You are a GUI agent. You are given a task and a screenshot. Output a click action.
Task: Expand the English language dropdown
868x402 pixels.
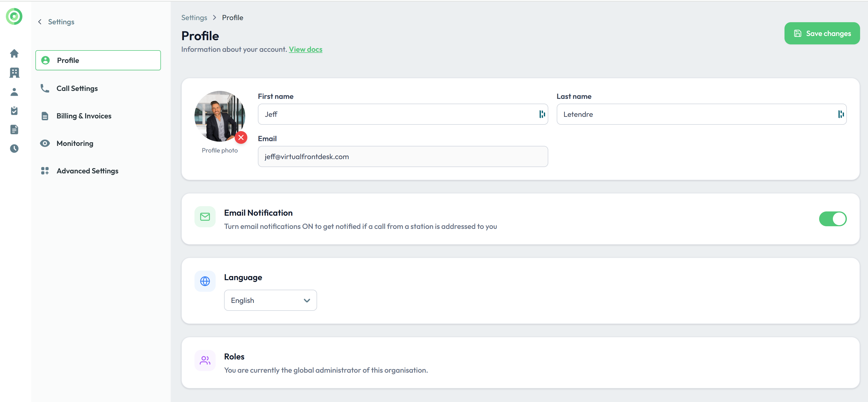[270, 300]
